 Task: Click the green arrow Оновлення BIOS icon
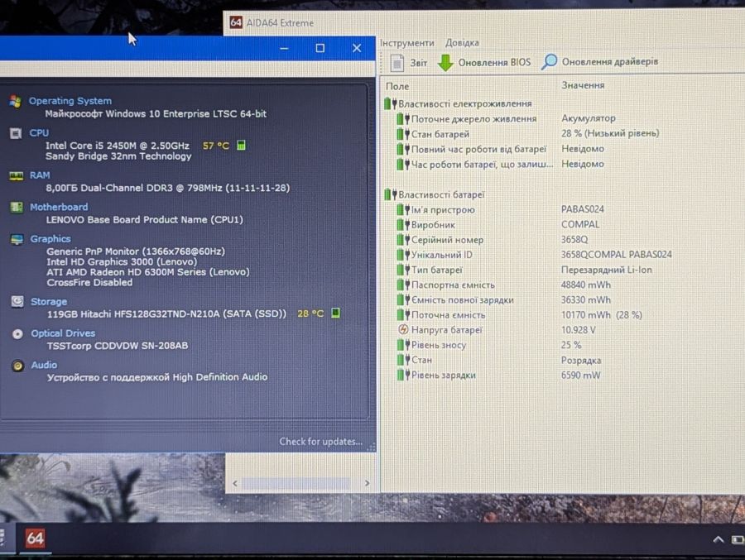point(445,62)
